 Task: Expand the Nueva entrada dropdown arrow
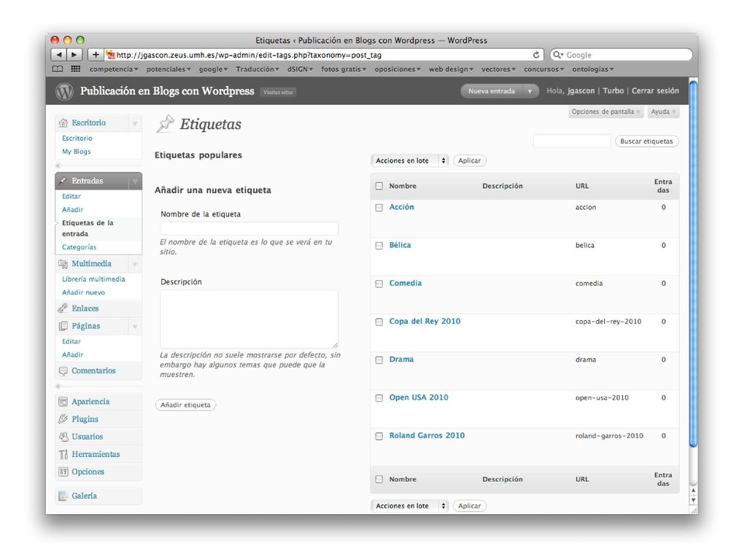click(x=530, y=91)
